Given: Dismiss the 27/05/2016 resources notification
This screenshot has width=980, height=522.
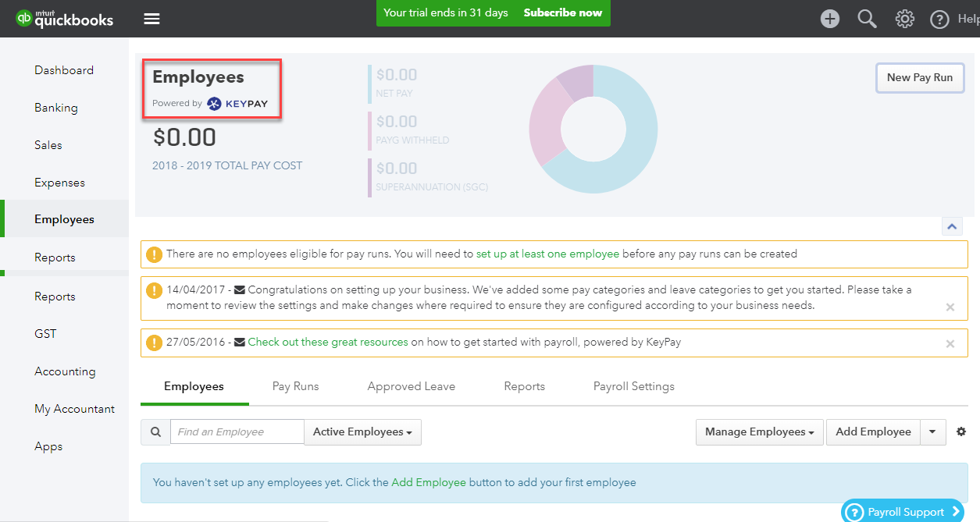Looking at the screenshot, I should pyautogui.click(x=950, y=344).
